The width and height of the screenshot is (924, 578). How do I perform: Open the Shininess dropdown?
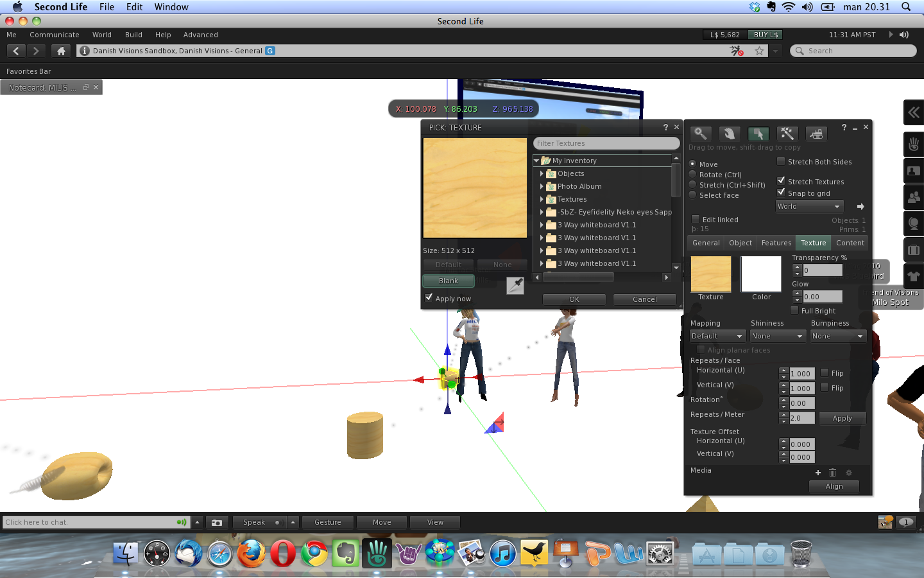777,336
